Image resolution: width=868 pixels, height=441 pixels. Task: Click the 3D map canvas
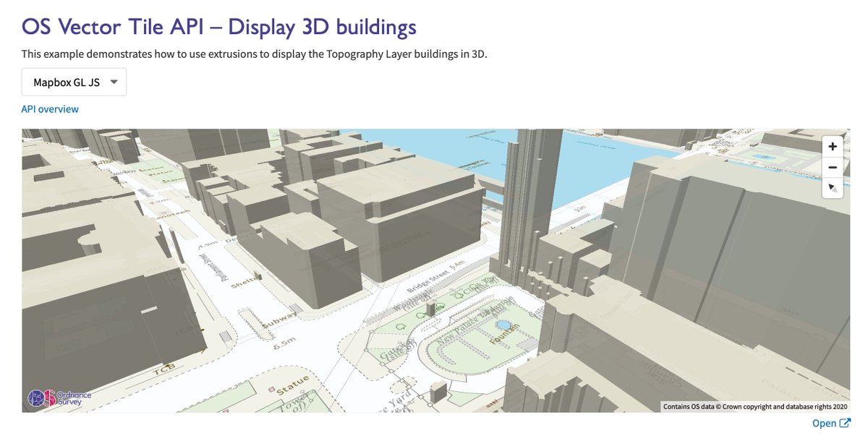click(436, 270)
